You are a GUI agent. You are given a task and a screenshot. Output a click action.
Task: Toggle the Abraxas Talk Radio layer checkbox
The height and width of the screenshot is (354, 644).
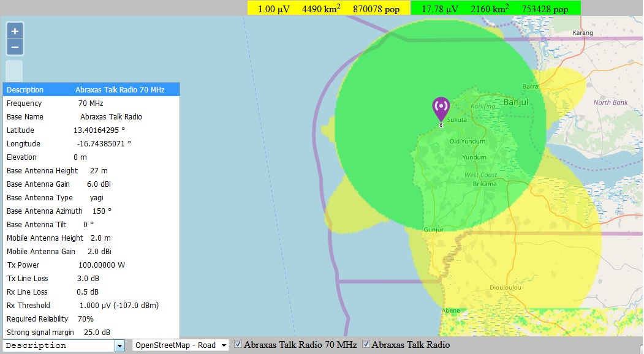pyautogui.click(x=366, y=344)
